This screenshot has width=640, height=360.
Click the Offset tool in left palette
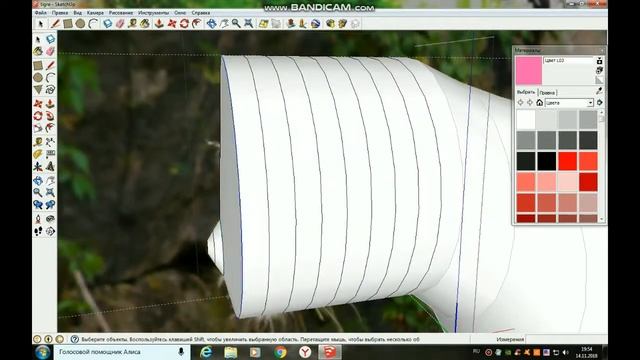[x=50, y=128]
